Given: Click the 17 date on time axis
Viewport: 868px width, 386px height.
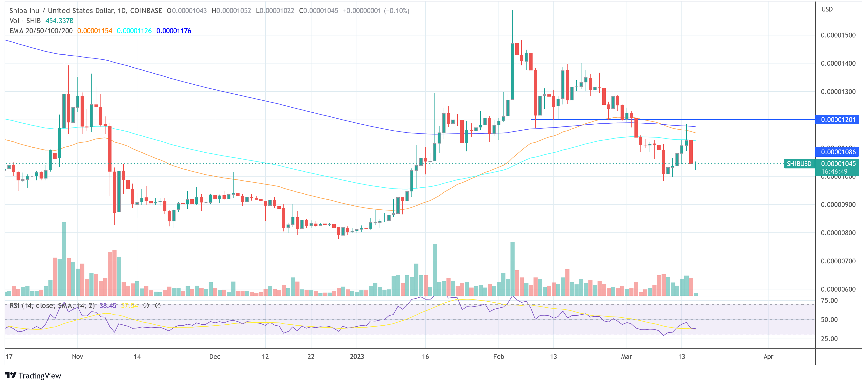Looking at the screenshot, I should (x=9, y=356).
